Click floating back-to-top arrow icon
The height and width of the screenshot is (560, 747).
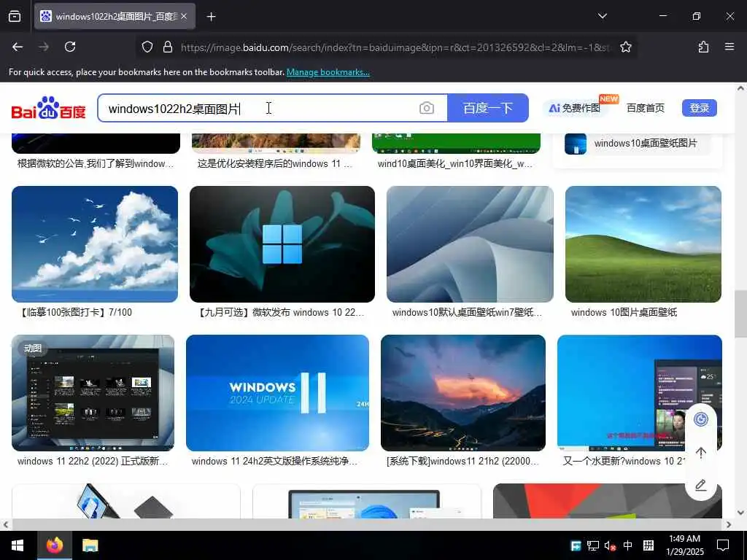point(700,452)
